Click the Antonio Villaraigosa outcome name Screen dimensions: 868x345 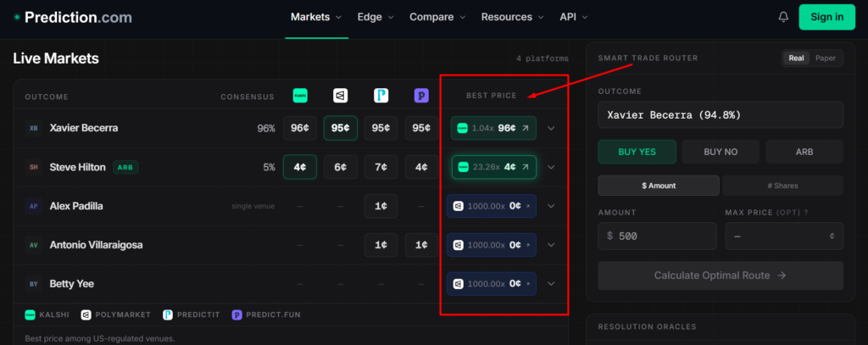(97, 245)
